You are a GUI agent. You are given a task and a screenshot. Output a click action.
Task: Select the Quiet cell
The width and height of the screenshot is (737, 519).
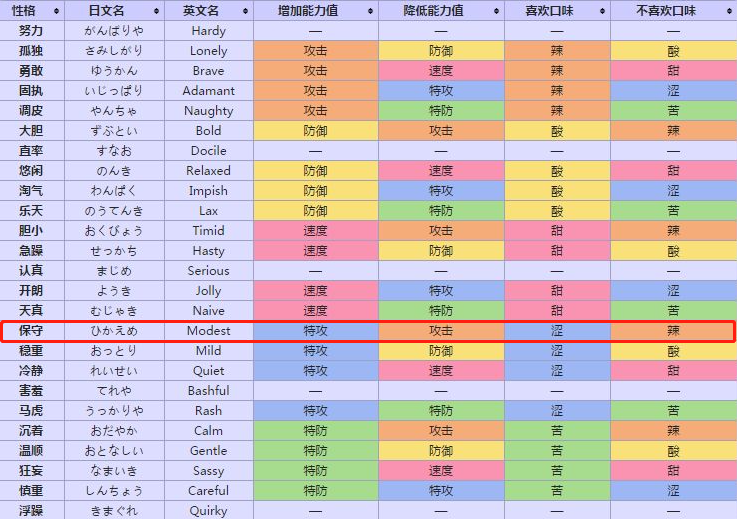pos(209,370)
